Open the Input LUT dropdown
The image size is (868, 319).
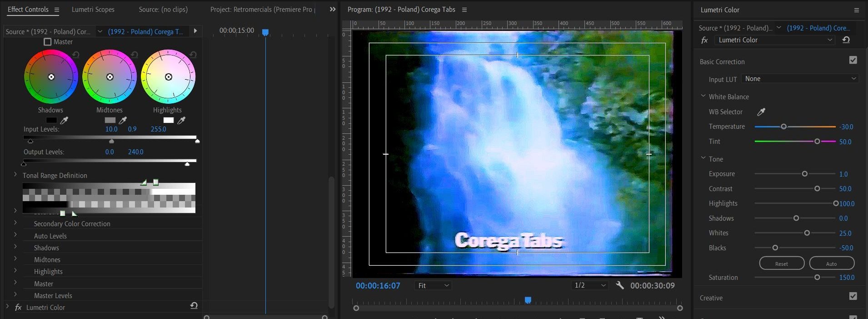pos(800,79)
